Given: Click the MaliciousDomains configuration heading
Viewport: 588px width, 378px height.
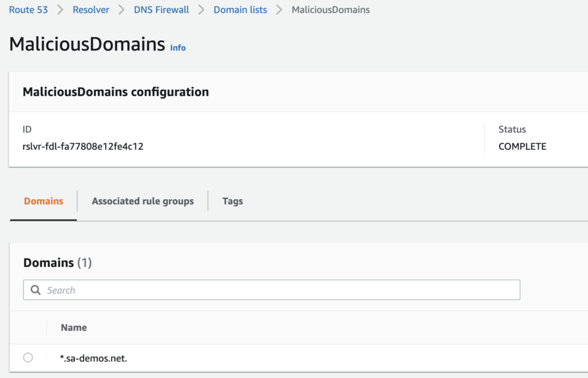Looking at the screenshot, I should pos(115,92).
